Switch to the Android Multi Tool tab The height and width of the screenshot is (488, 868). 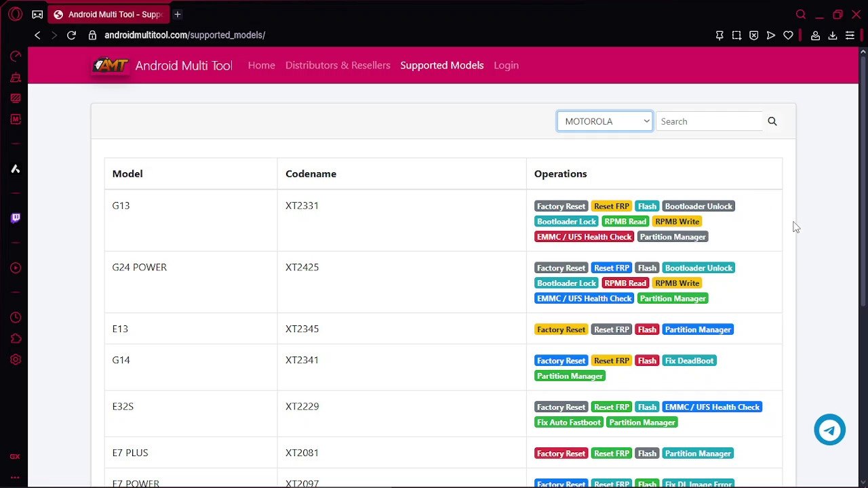pos(108,14)
